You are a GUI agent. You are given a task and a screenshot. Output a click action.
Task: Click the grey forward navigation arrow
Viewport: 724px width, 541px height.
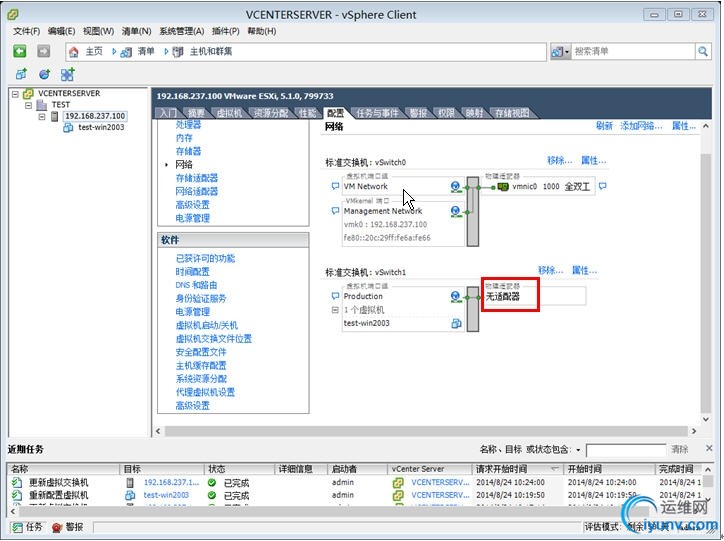43,51
